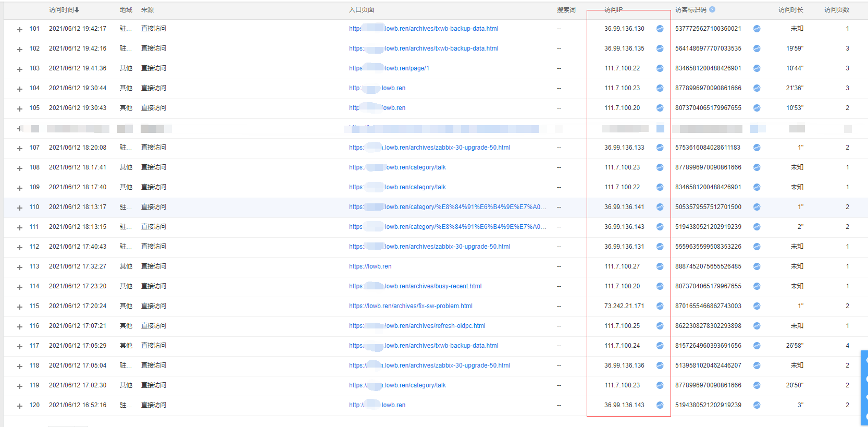Expand the details of row 101
This screenshot has height=427, width=868.
pos(20,30)
